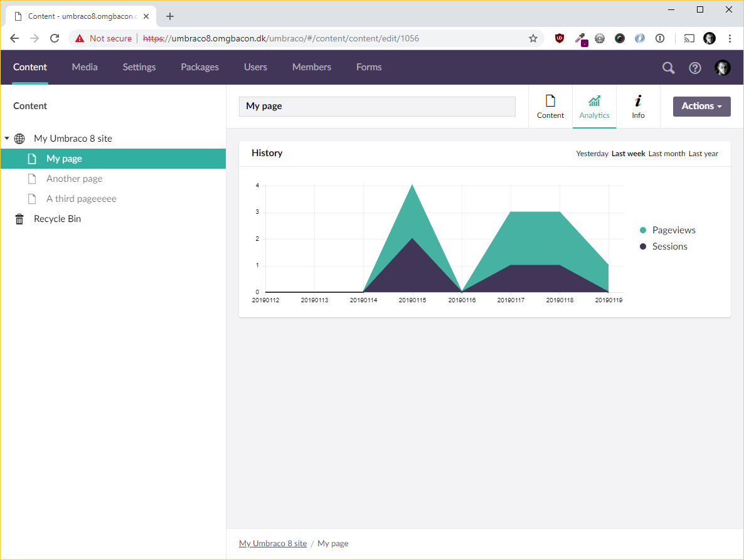The height and width of the screenshot is (560, 744).
Task: Click the cast media icon
Action: tap(689, 38)
